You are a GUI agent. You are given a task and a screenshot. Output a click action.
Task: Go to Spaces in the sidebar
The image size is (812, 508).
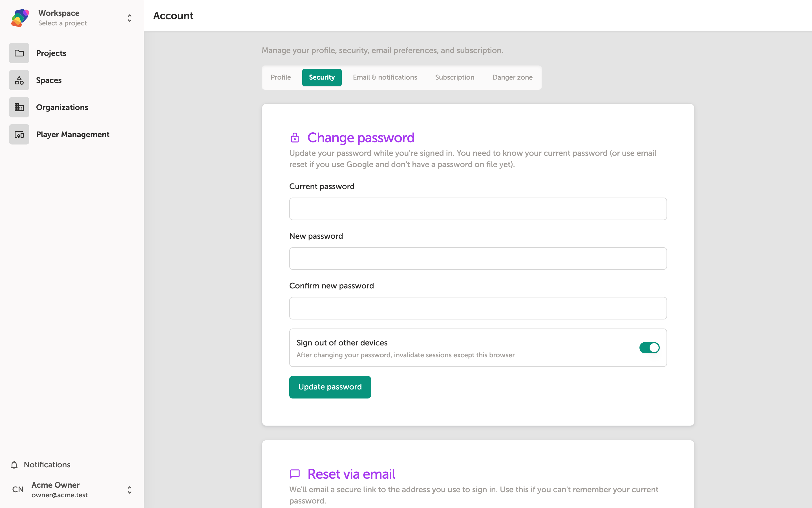(72, 80)
